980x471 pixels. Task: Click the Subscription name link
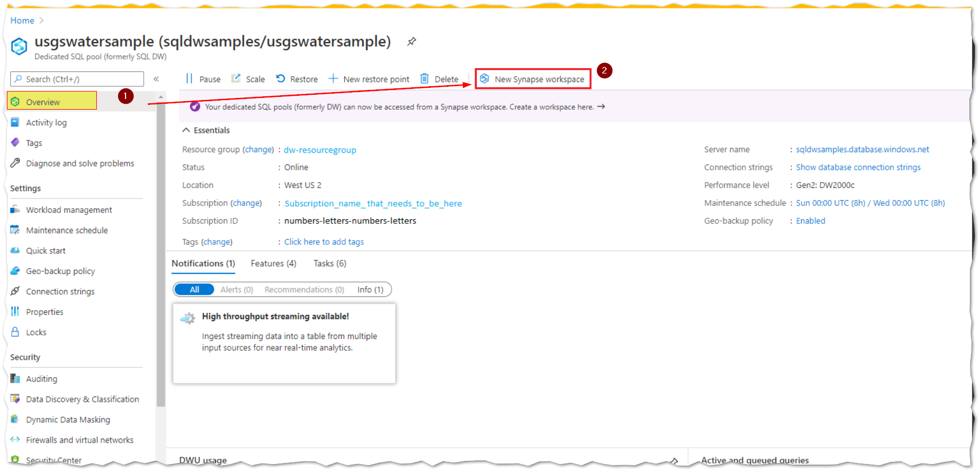tap(373, 203)
